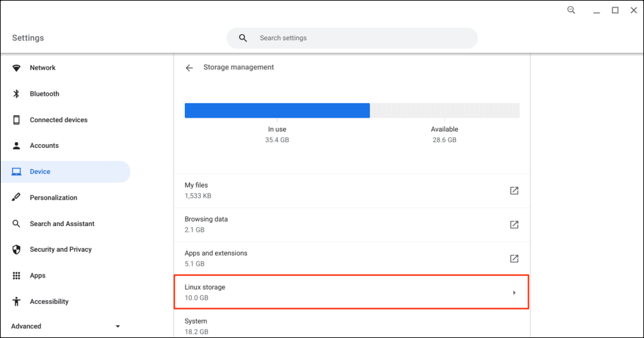644x338 pixels.
Task: Expand the Advanced settings section
Action: (x=117, y=326)
